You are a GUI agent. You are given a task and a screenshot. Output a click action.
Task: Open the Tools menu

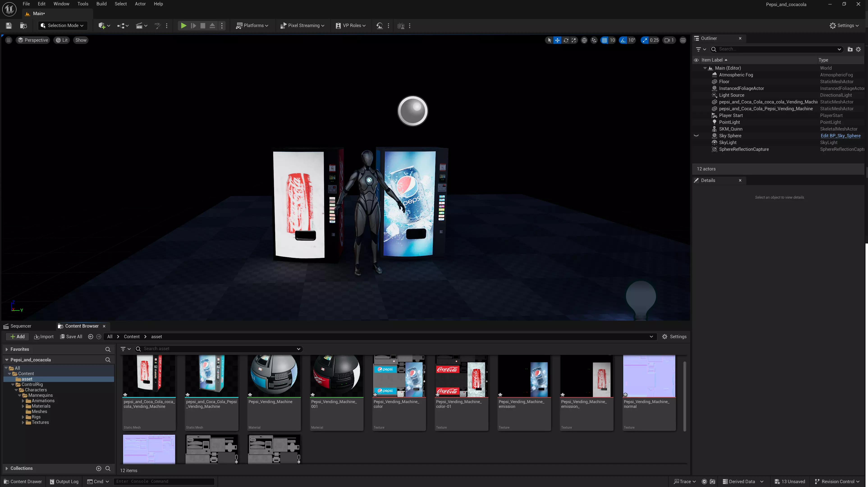click(83, 4)
